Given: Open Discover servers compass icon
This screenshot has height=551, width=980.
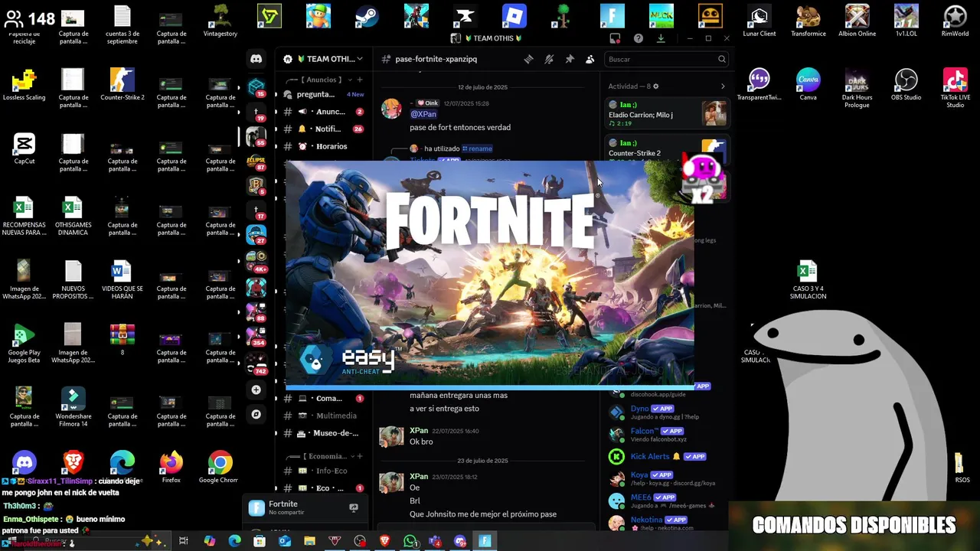Looking at the screenshot, I should point(256,414).
